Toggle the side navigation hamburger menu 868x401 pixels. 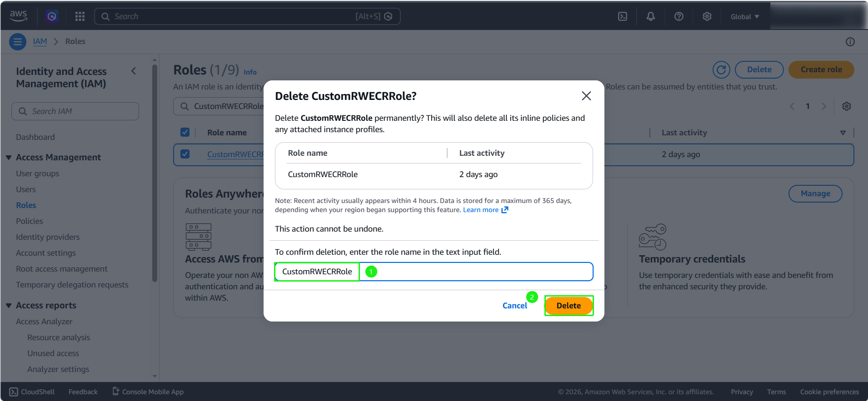[x=18, y=42]
